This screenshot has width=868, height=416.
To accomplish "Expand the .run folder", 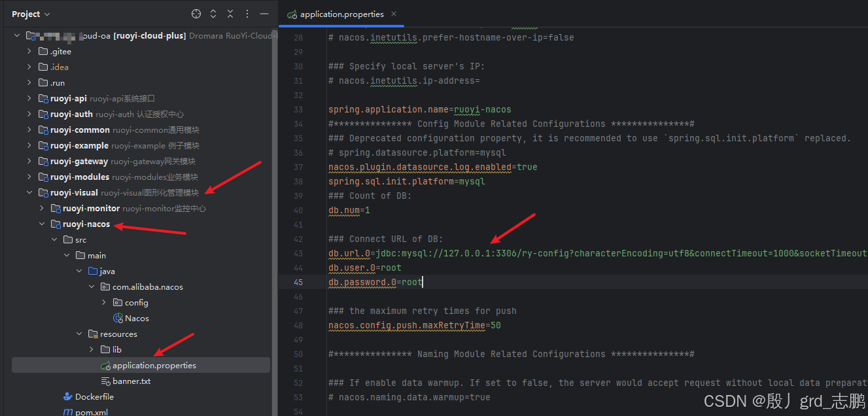I will (x=29, y=82).
